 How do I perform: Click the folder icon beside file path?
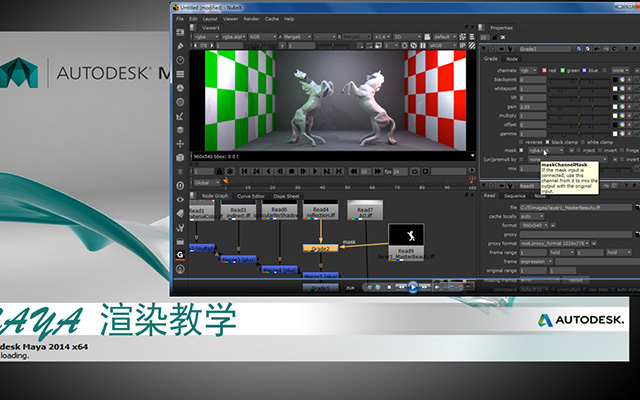tap(637, 207)
